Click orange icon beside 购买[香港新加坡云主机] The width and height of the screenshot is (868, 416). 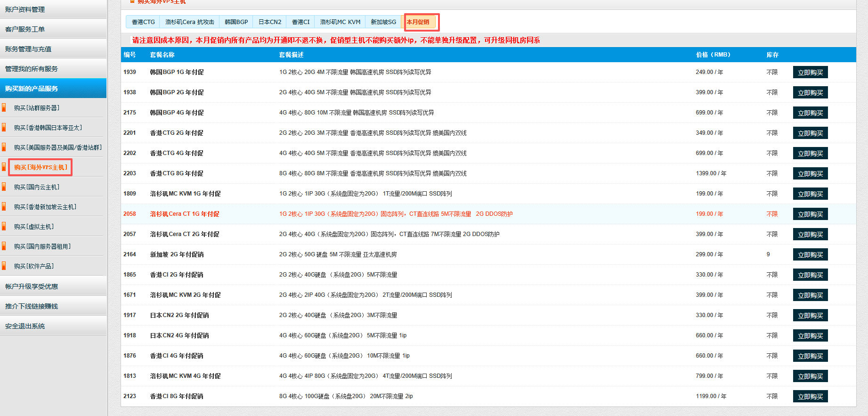(x=4, y=206)
